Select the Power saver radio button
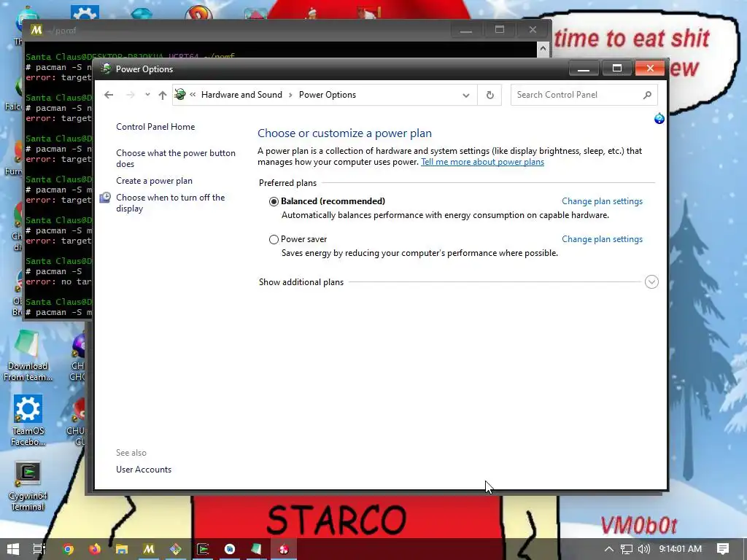The height and width of the screenshot is (560, 747). (274, 239)
